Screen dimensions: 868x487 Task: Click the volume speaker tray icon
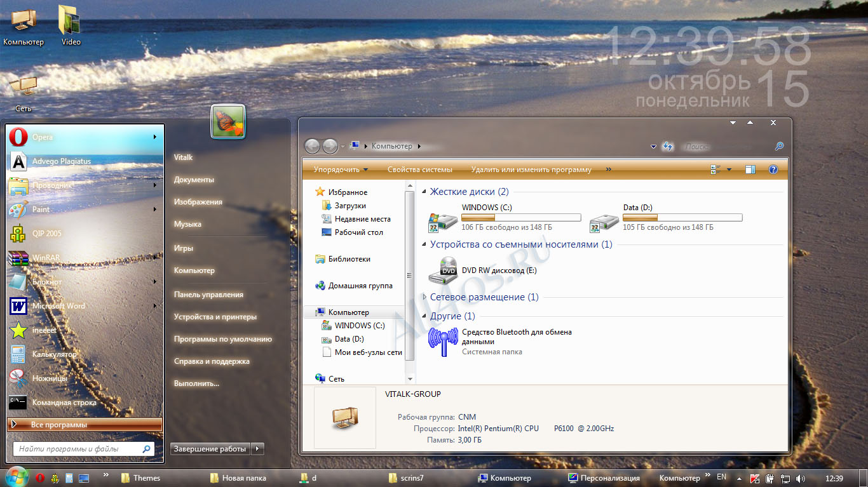click(800, 478)
